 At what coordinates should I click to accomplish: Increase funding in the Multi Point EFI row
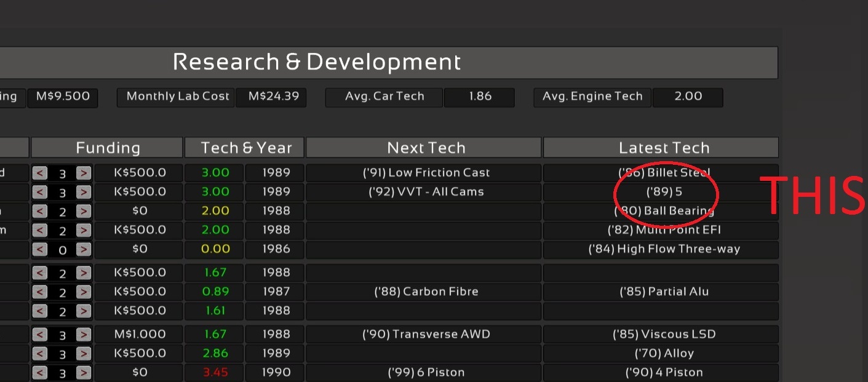pyautogui.click(x=84, y=230)
